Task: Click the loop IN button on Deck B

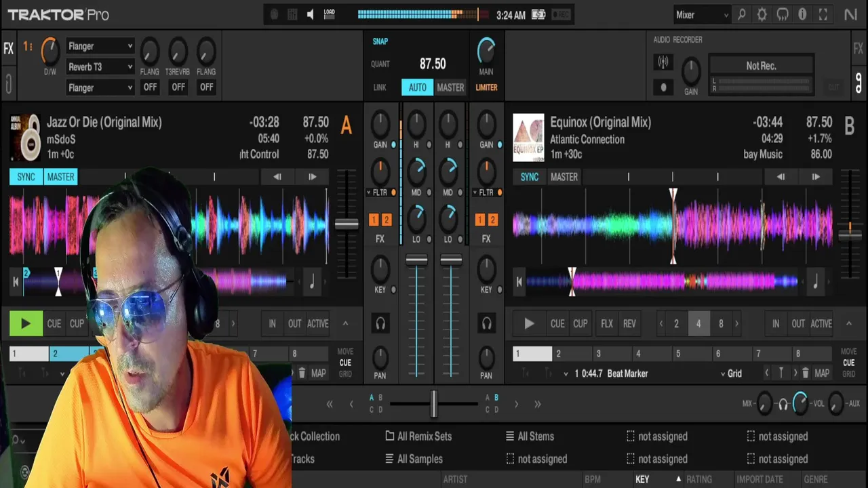Action: click(776, 324)
